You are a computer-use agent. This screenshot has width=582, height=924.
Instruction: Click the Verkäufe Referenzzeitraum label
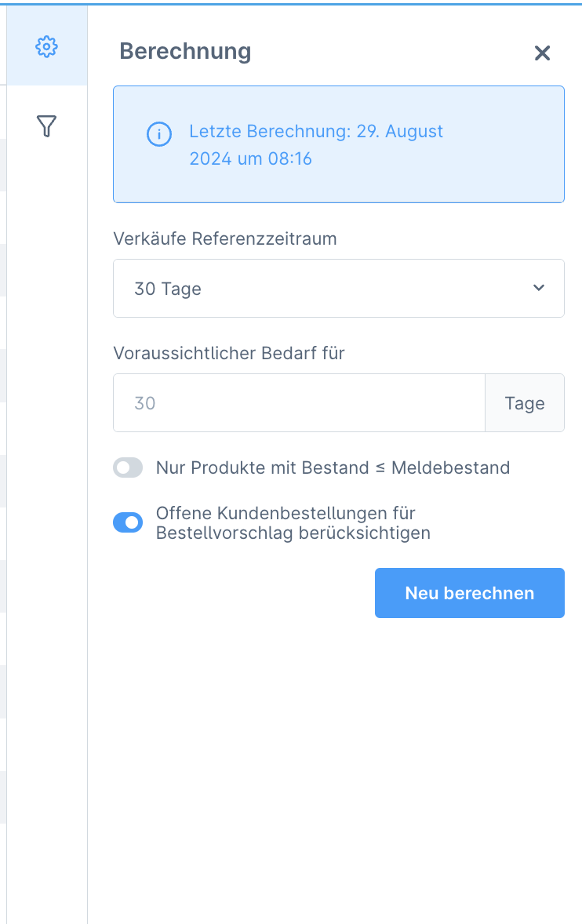[224, 238]
